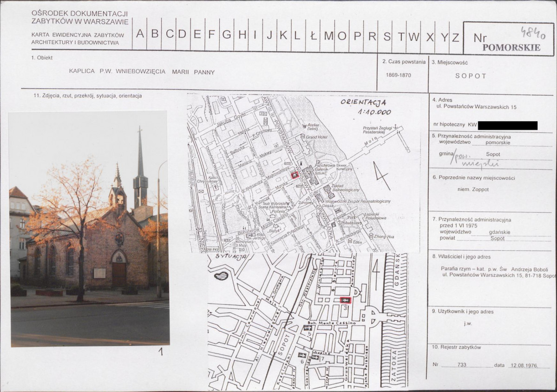The height and width of the screenshot is (392, 557).
Task: Click the red-outlined church symbol on the situation map
Action: (x=345, y=301)
